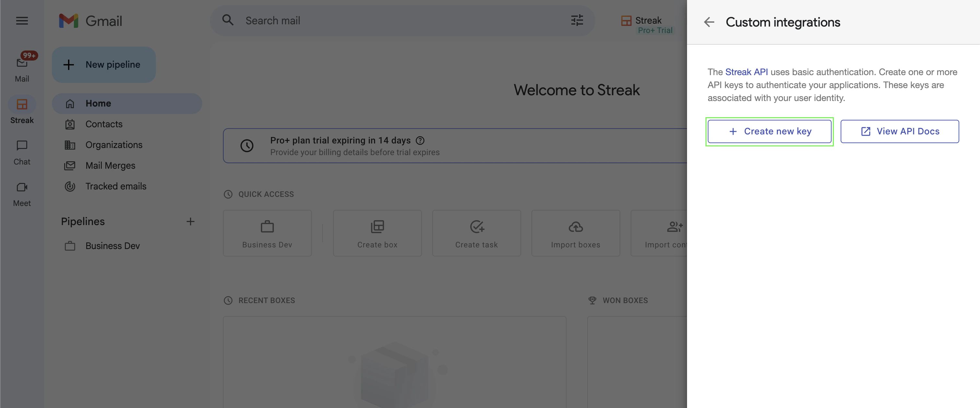
Task: Select Organizations in the sidebar
Action: tap(114, 145)
